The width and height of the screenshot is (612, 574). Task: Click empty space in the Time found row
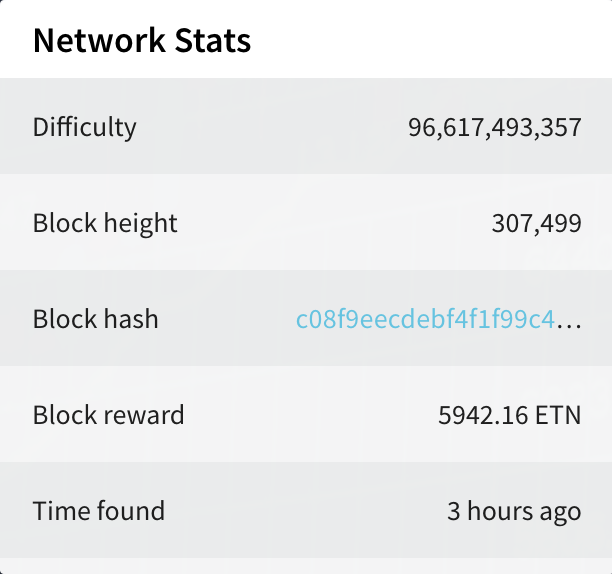click(304, 510)
